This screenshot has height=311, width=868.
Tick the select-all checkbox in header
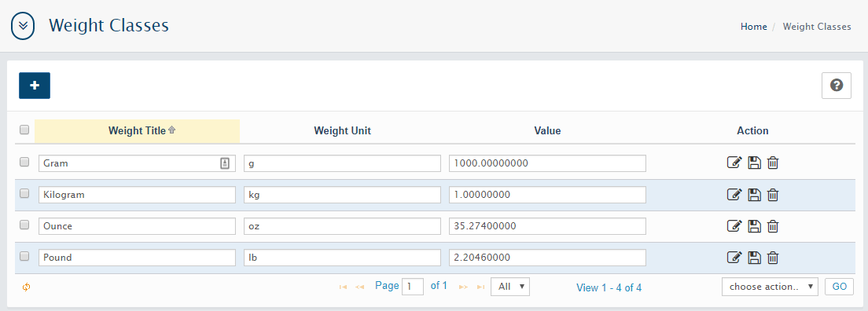(24, 130)
